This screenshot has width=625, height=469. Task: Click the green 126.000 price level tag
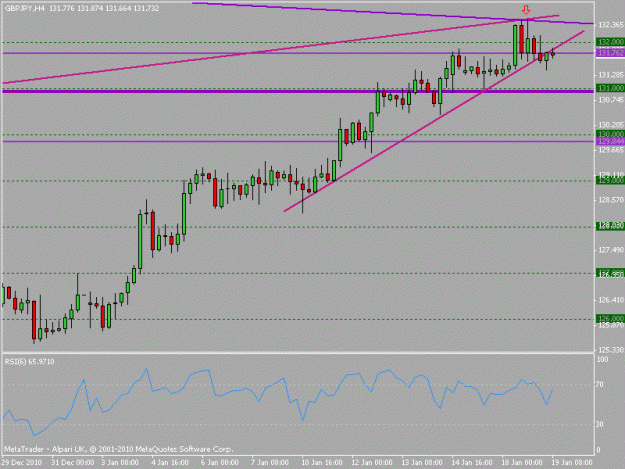pos(610,319)
